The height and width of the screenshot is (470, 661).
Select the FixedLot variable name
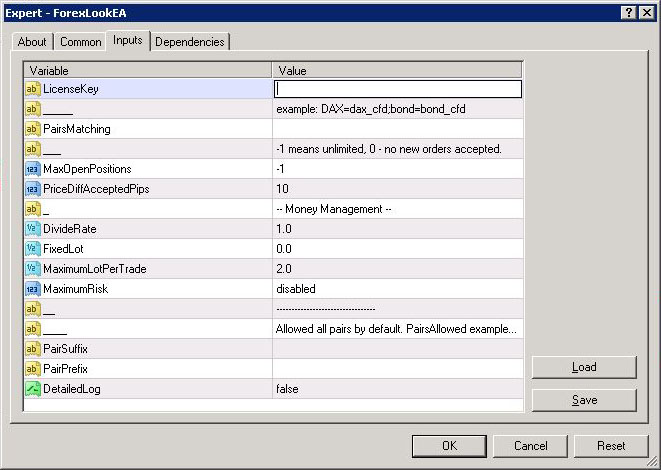tap(63, 249)
